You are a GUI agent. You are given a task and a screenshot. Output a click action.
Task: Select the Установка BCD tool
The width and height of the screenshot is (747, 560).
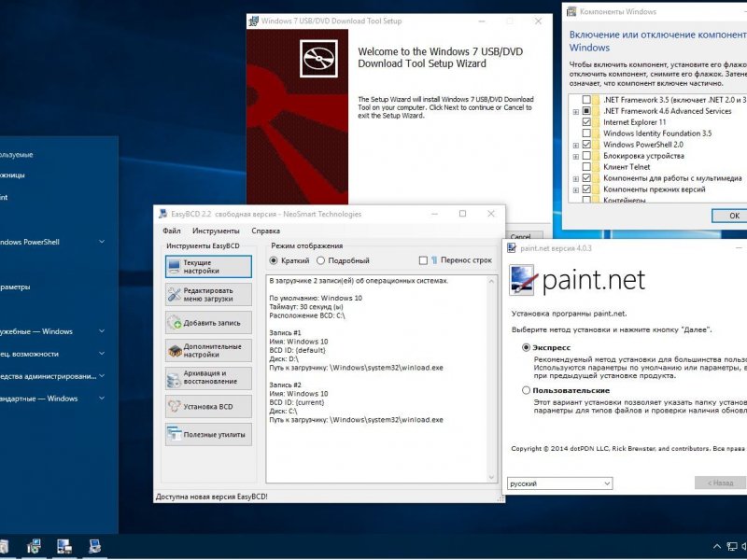tap(208, 407)
